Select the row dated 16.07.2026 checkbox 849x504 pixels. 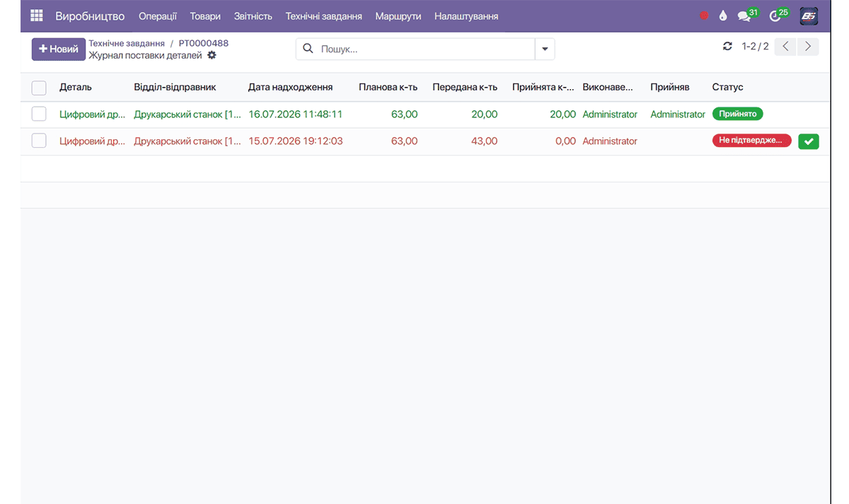coord(39,114)
